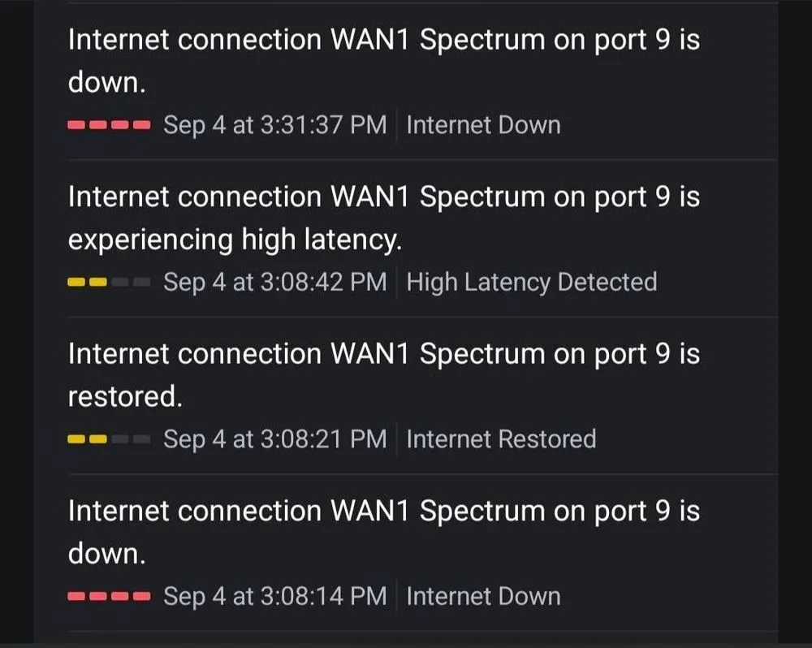Click 'experiencing high latency.' text line
Screen dimensions: 812x648
[235, 240]
